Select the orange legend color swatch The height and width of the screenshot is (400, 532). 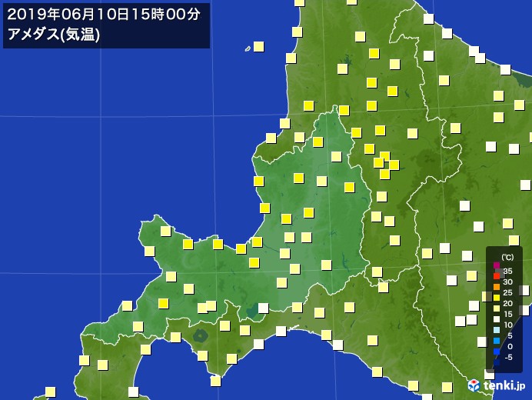pos(497,287)
